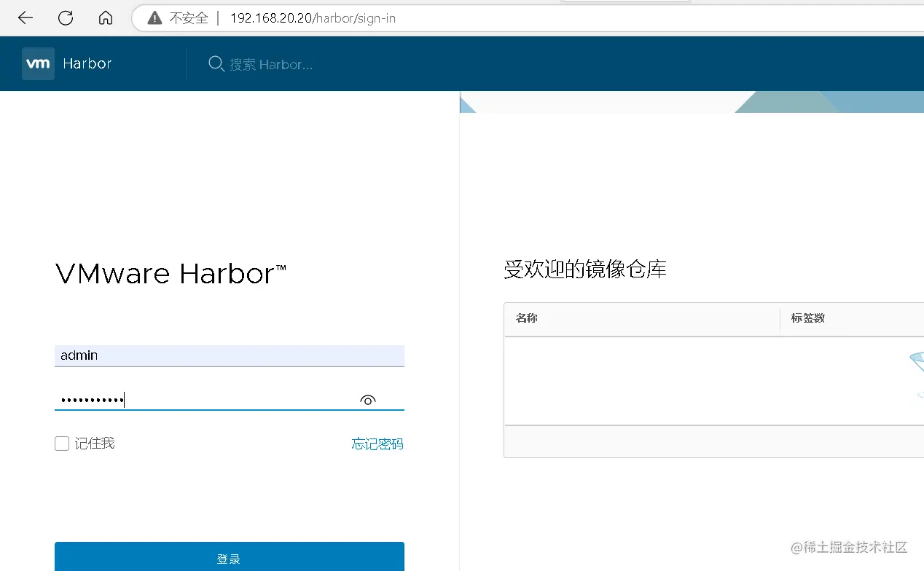The width and height of the screenshot is (924, 571).
Task: Click the 记住我 label text
Action: click(95, 444)
